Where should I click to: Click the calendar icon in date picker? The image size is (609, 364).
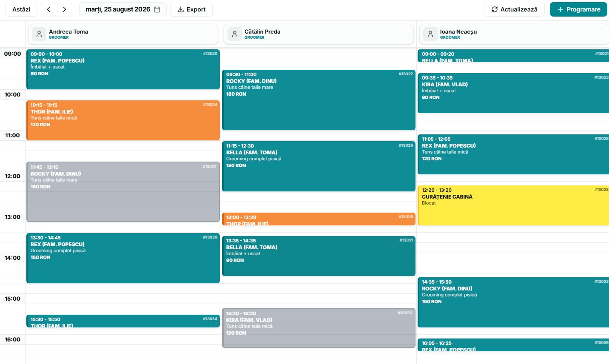157,9
